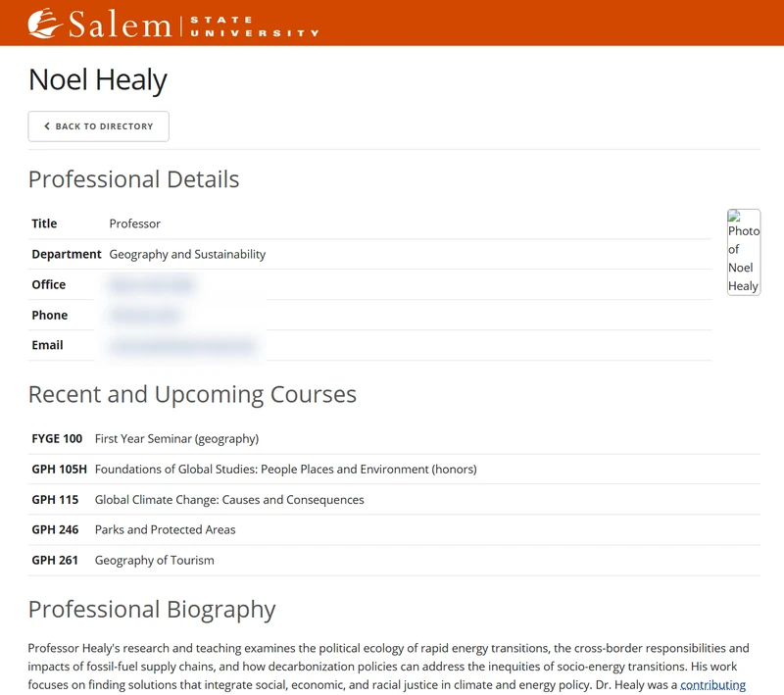The width and height of the screenshot is (784, 695).
Task: Click the broken Photo of Noel Healy image
Action: (x=743, y=252)
